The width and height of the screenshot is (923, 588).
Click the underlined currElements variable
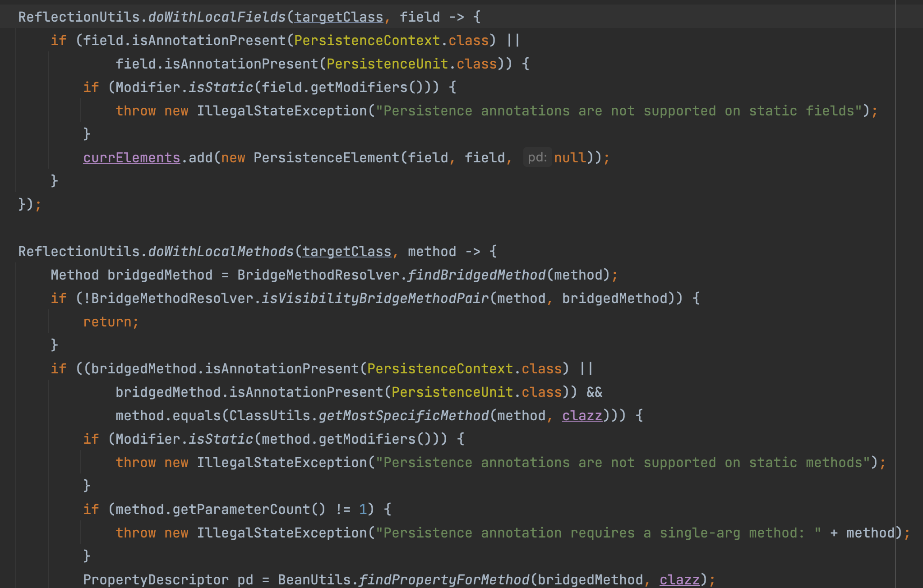coord(131,157)
